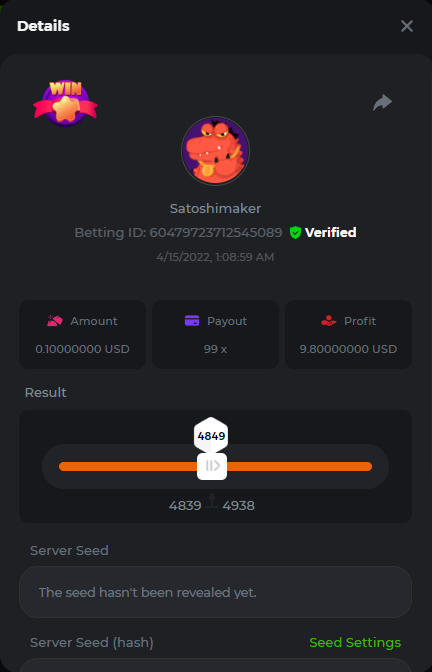Click the green Verified shield icon

click(x=295, y=233)
